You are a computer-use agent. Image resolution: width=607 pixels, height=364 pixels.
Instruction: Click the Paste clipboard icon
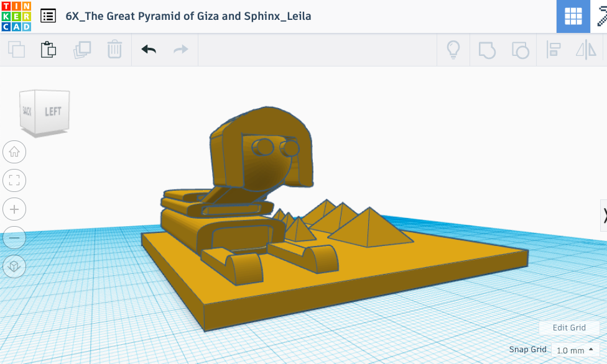tap(49, 50)
